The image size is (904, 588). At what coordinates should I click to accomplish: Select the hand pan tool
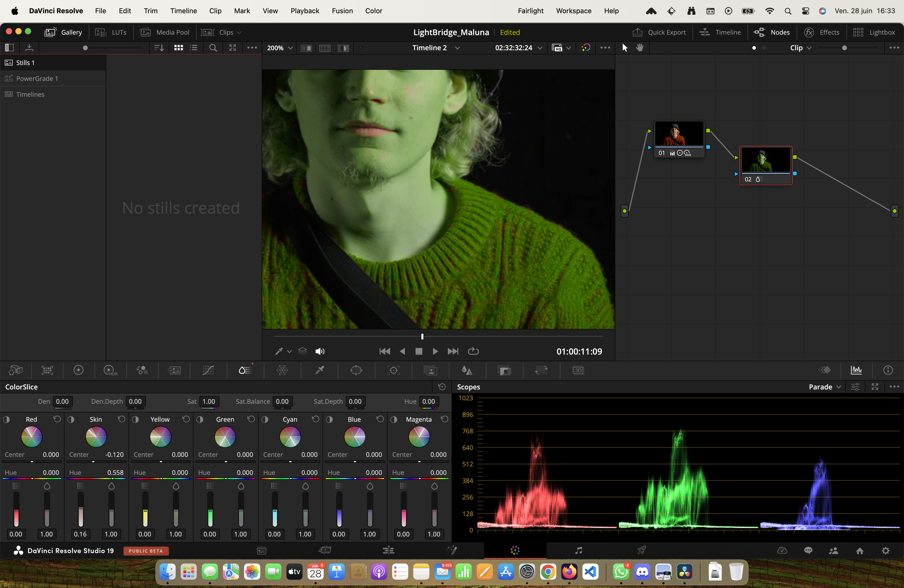pyautogui.click(x=640, y=48)
